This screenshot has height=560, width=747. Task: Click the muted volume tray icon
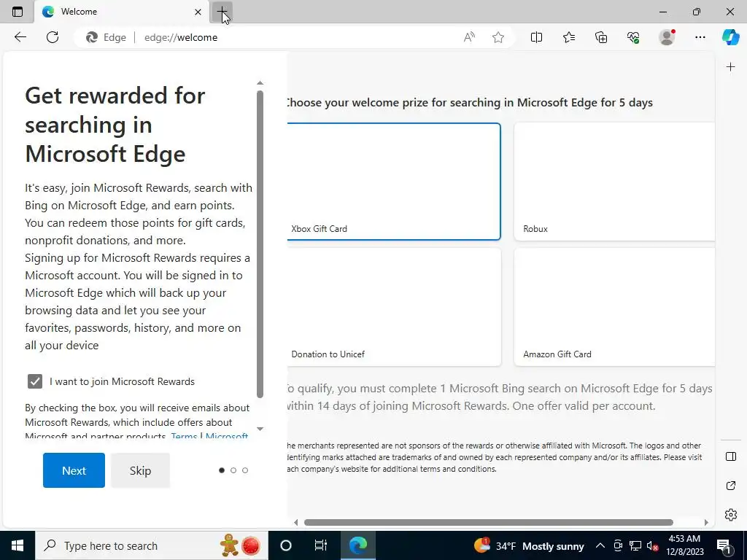(653, 545)
